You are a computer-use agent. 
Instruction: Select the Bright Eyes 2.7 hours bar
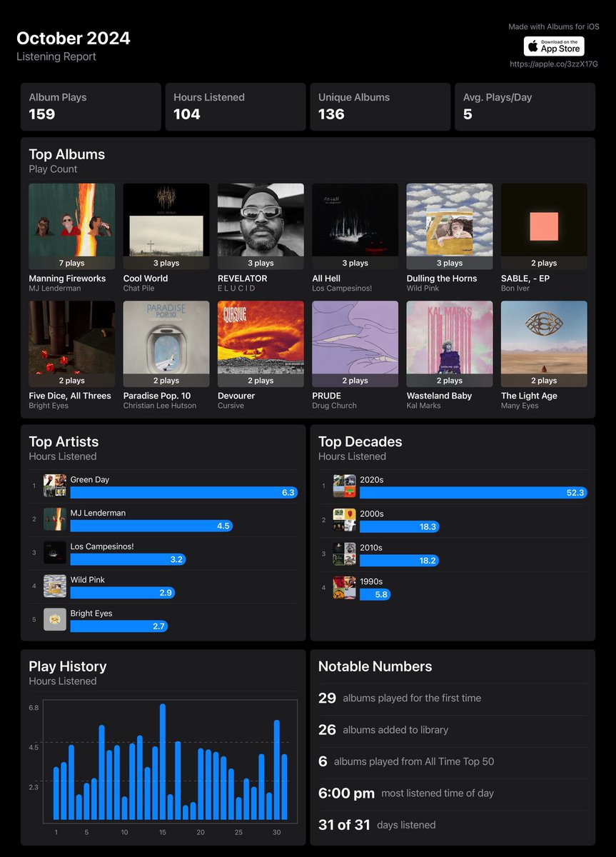pyautogui.click(x=119, y=626)
